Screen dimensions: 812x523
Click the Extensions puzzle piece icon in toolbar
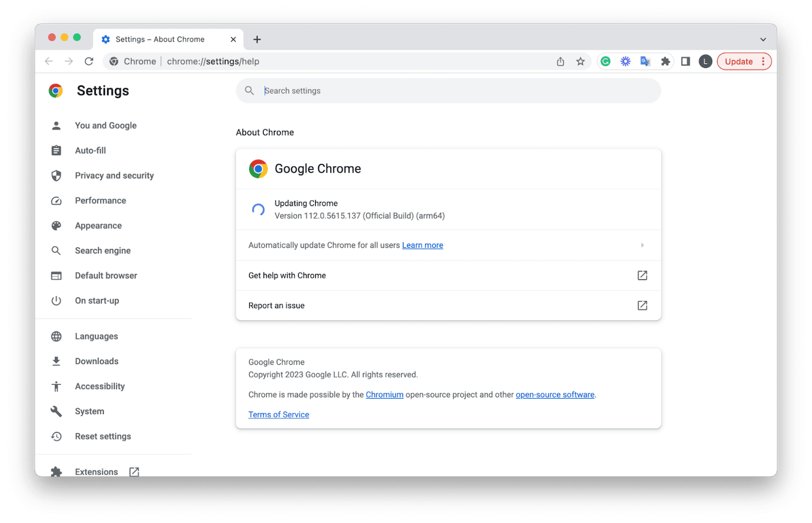pyautogui.click(x=665, y=61)
